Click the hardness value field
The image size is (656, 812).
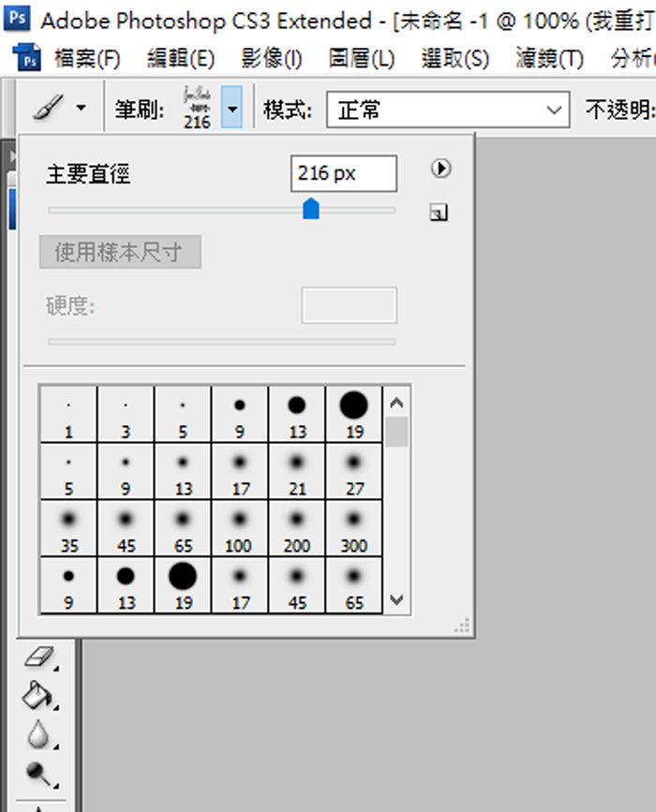click(350, 305)
